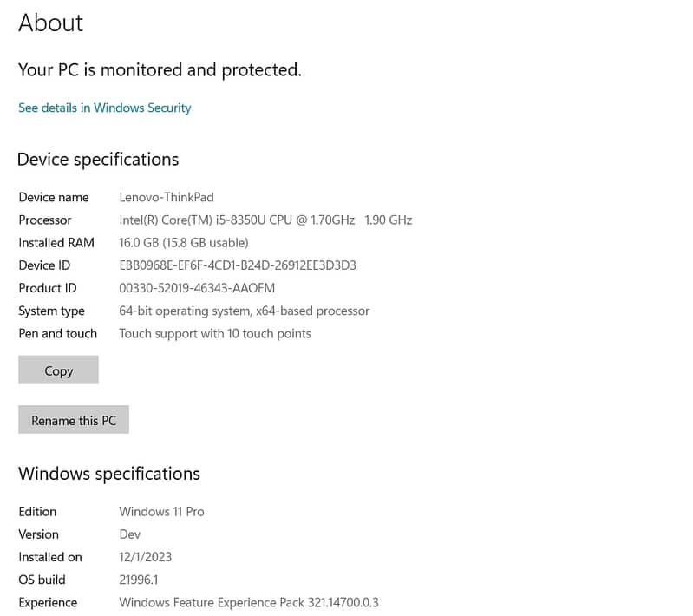Click the 12/1/2023 installed on date
Image resolution: width=693 pixels, height=616 pixels.
[x=145, y=556]
